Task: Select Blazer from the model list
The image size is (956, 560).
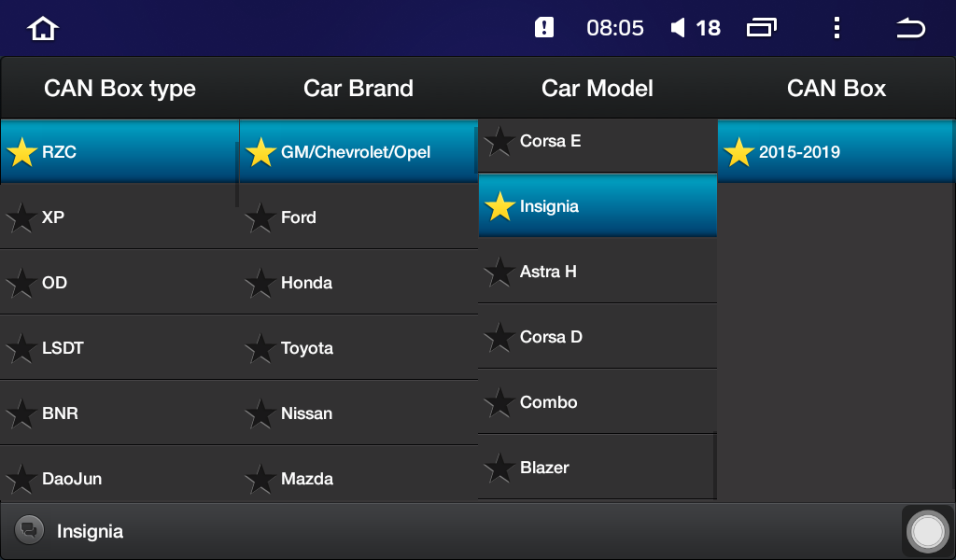Action: coord(544,468)
